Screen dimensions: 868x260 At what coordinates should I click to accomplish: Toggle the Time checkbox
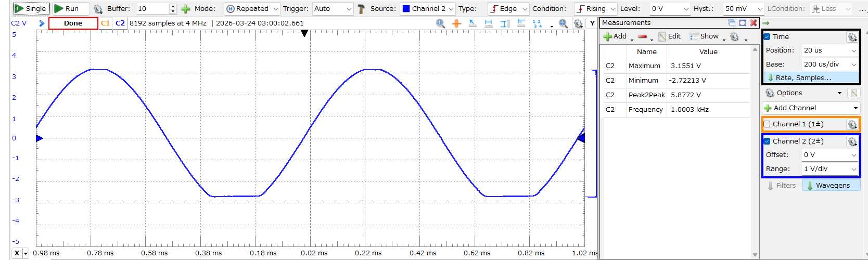[x=767, y=37]
